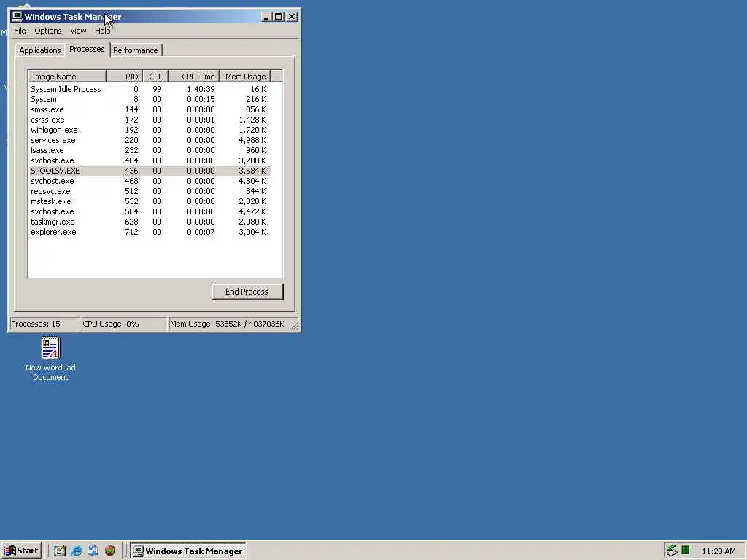
Task: Launch Internet Explorer from Quick Launch
Action: (x=76, y=551)
